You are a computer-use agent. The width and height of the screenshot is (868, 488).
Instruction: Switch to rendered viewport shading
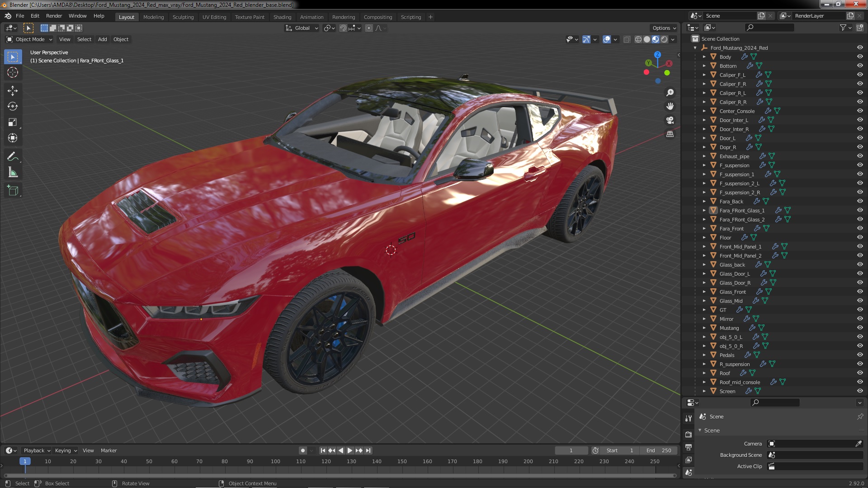[x=664, y=39]
